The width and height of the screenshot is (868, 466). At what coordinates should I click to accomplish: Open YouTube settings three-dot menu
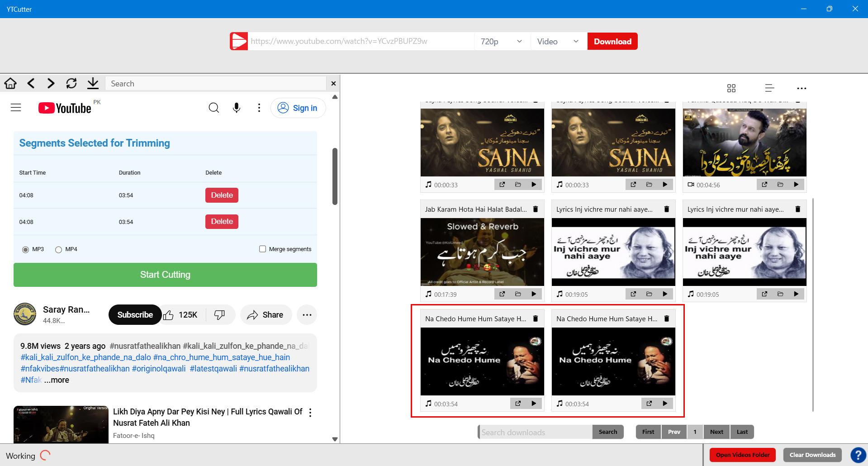pos(259,108)
